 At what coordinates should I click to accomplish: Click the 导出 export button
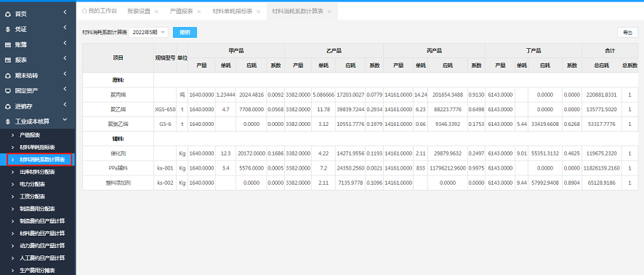627,33
